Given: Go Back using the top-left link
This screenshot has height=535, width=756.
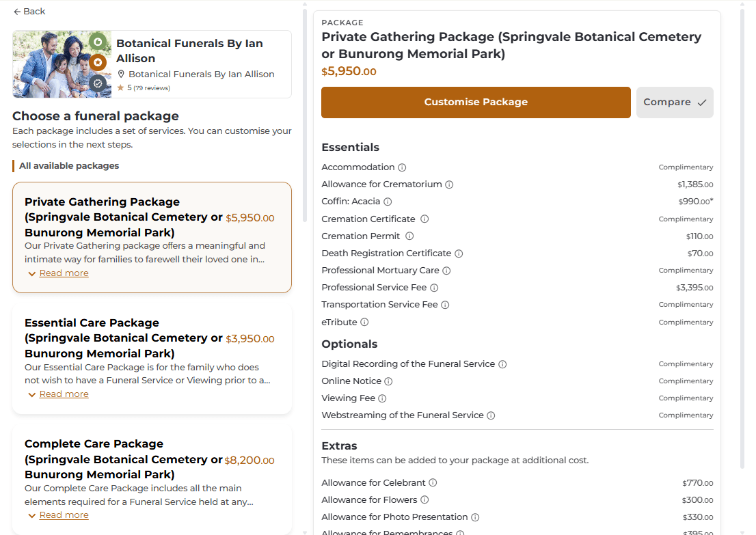Looking at the screenshot, I should click(29, 11).
